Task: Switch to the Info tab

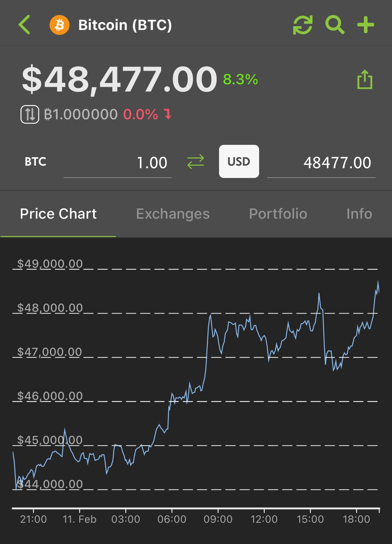Action: coord(359,214)
